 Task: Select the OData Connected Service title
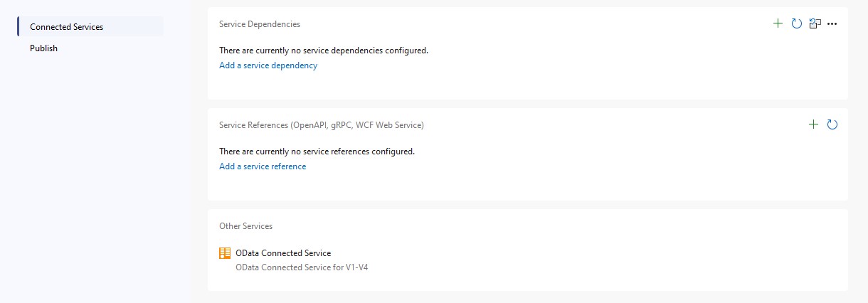(283, 253)
